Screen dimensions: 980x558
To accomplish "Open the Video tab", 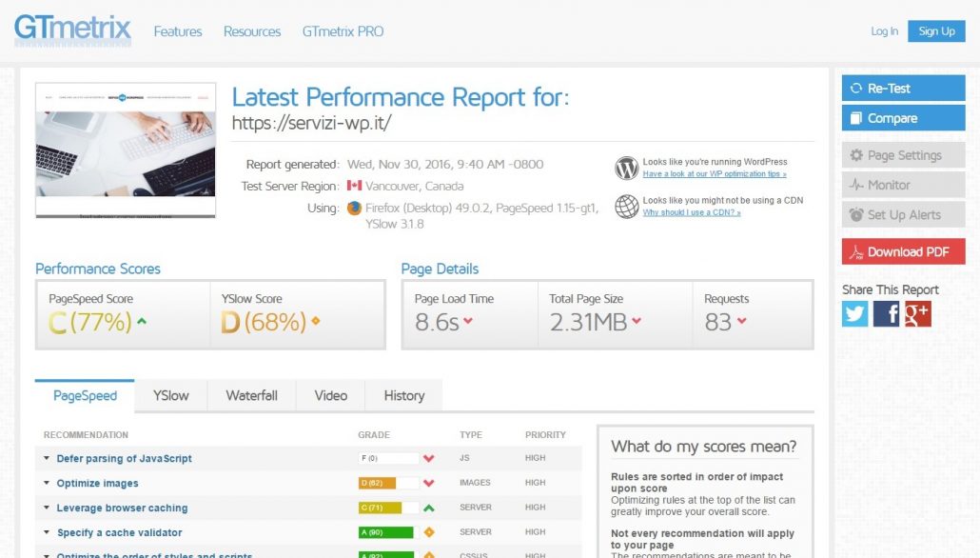I will [330, 395].
